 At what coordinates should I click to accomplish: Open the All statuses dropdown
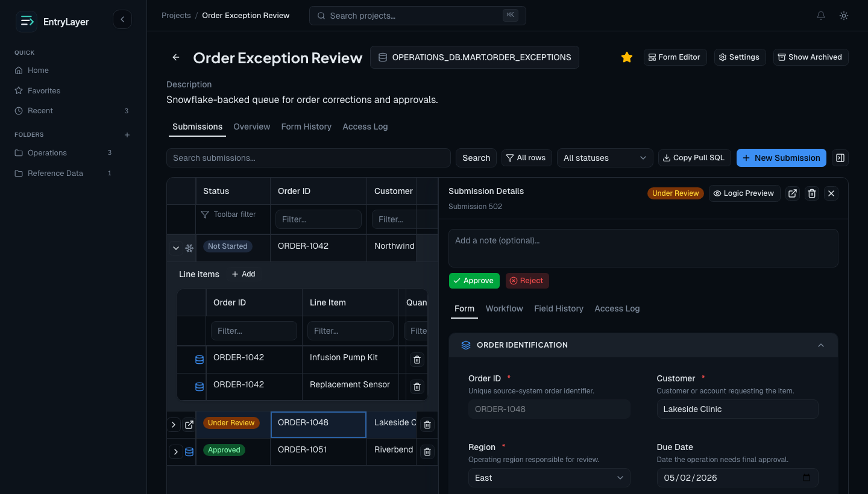(605, 158)
